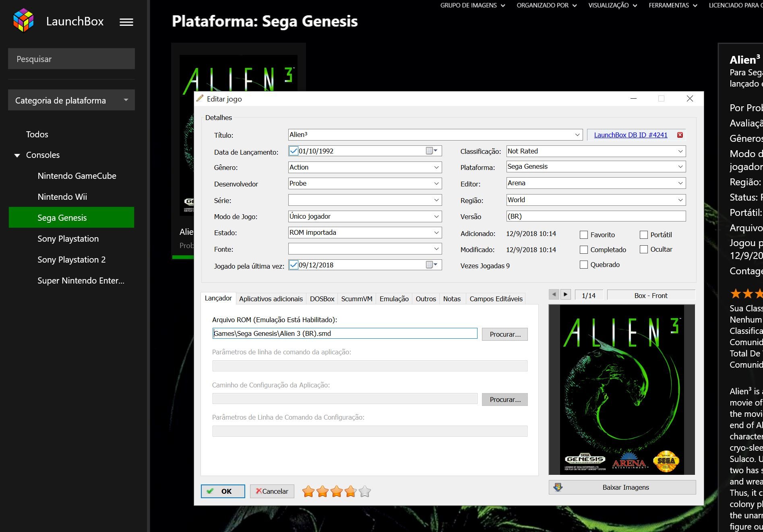Click the Pesquisar search field
Screen dimensions: 763x532
[x=71, y=59]
